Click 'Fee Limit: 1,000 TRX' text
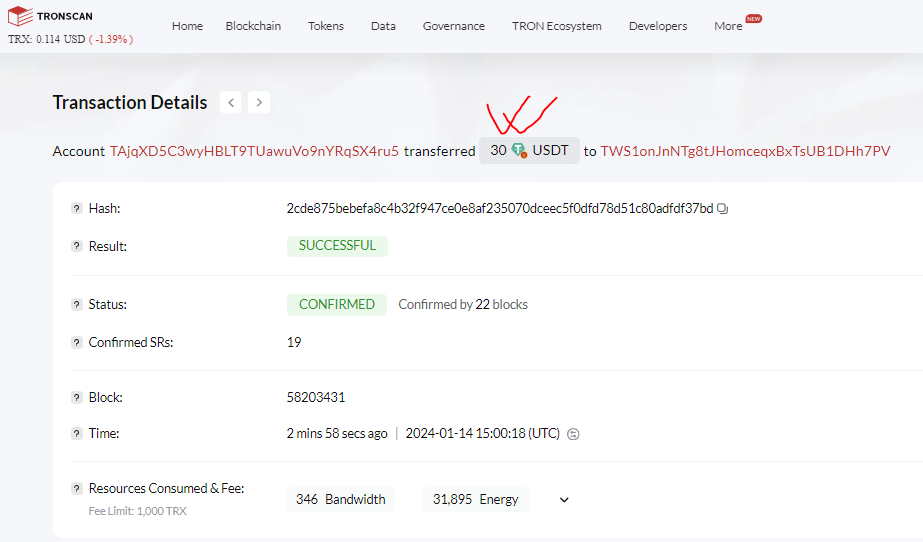The height and width of the screenshot is (542, 923). (138, 511)
